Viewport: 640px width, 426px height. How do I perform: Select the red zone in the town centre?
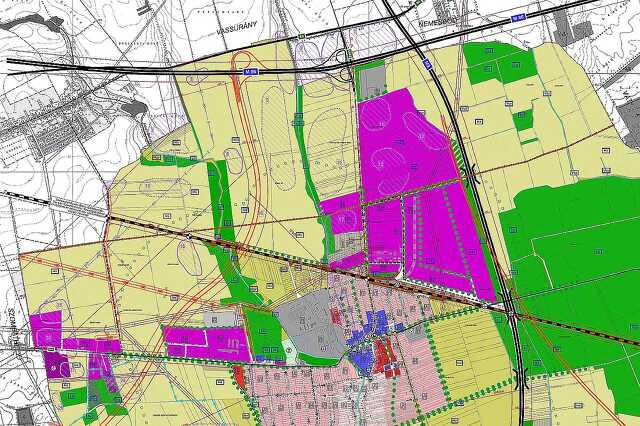[384, 355]
